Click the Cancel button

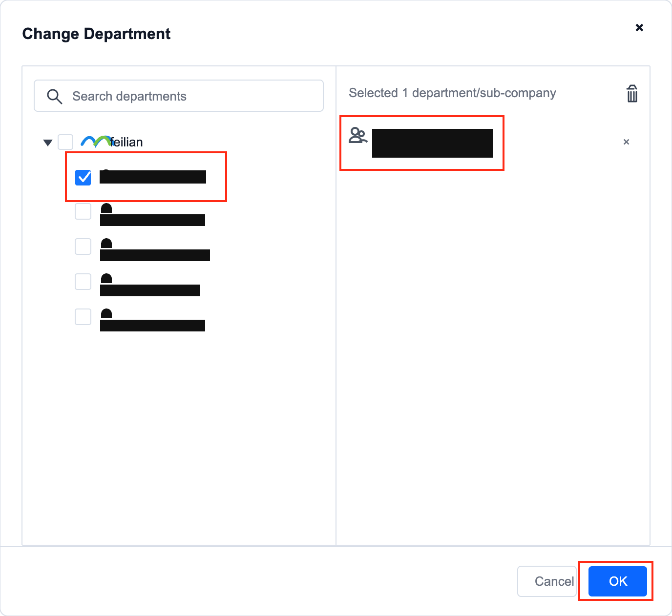point(547,581)
